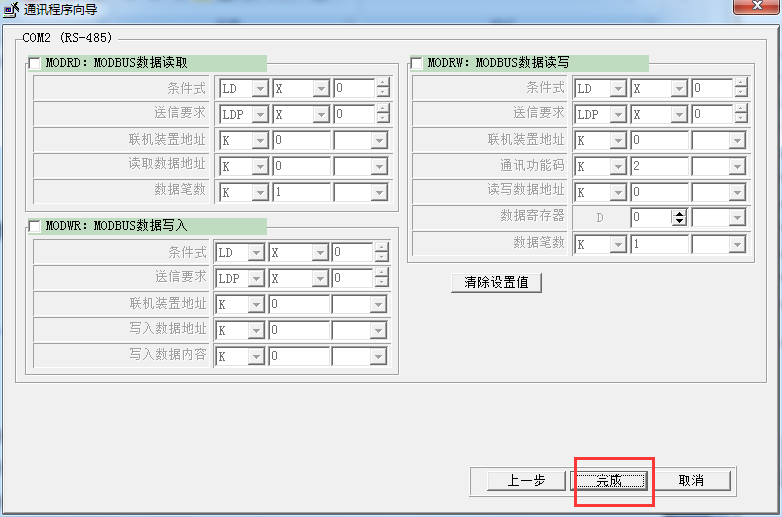The image size is (782, 517).
Task: Increase MODRW 数据寄存器 D value with up arrow
Action: tap(679, 213)
